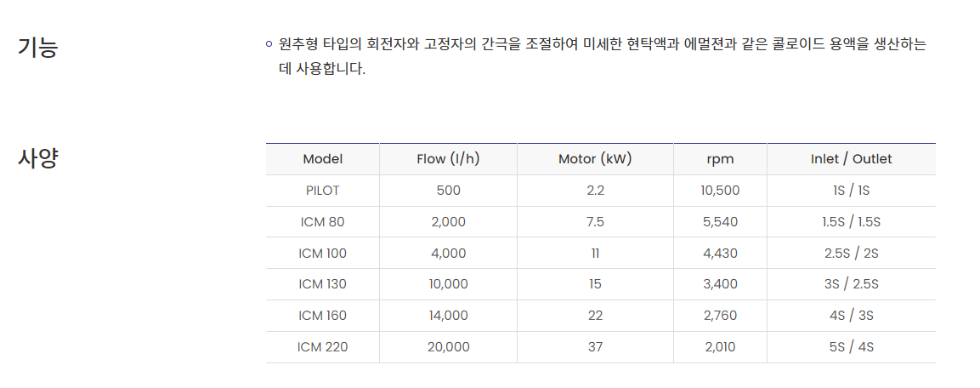Click the 사양 section heading
The width and height of the screenshot is (980, 388).
pos(38,158)
